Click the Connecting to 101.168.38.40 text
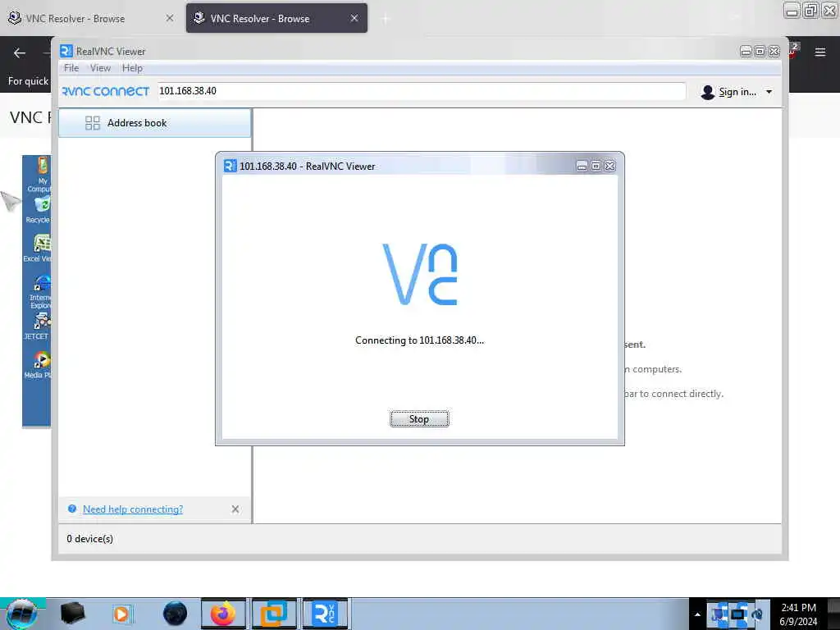Screen dimensions: 840x630 click(419, 340)
